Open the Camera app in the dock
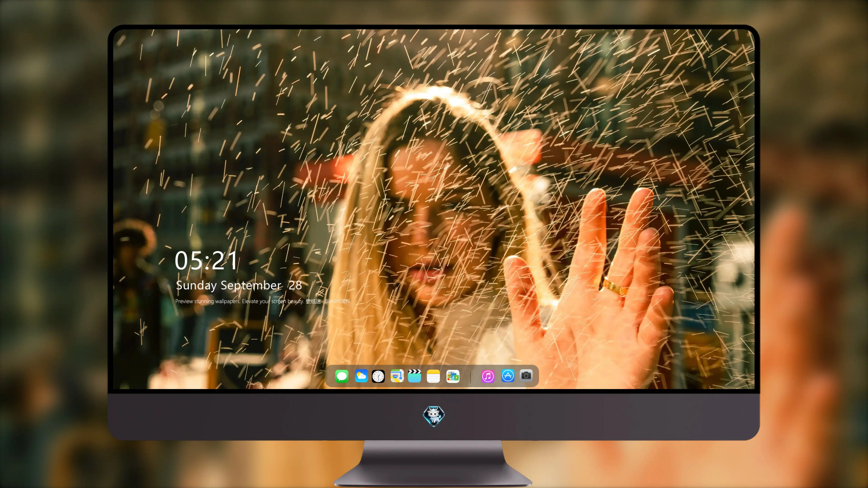 click(x=526, y=375)
